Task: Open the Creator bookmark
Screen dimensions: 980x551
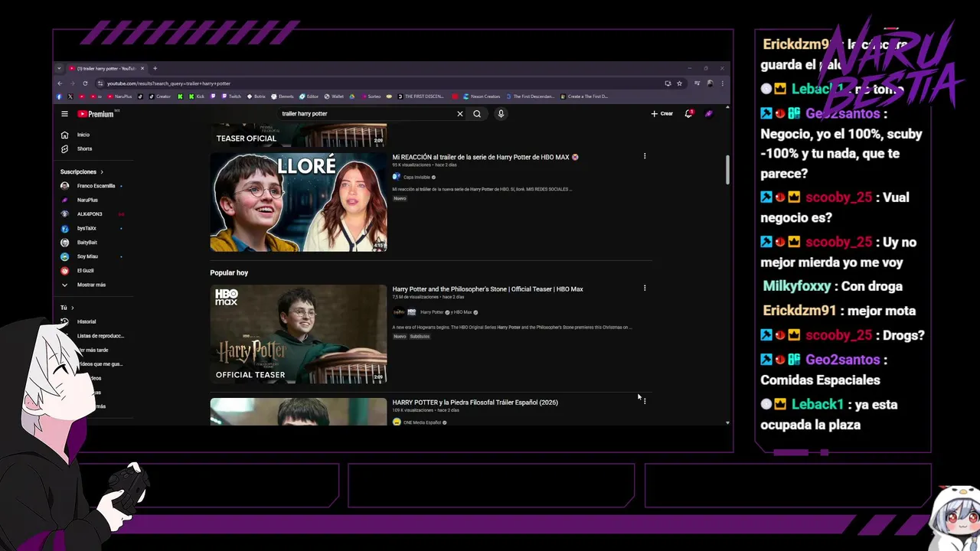Action: coord(160,96)
